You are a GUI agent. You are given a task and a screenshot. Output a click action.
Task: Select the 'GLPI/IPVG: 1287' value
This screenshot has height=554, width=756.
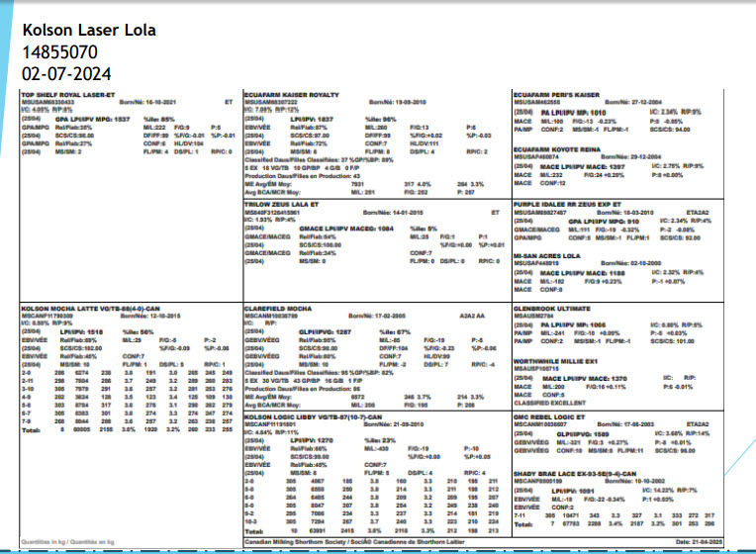[x=325, y=332]
